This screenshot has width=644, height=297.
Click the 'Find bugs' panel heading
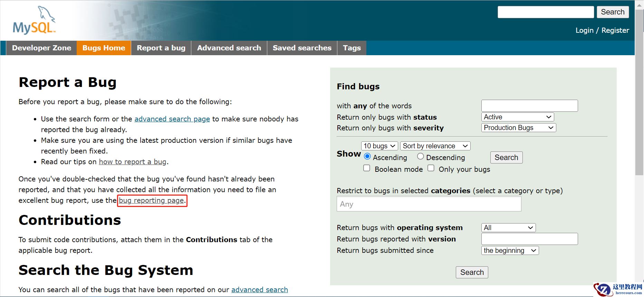pyautogui.click(x=358, y=87)
